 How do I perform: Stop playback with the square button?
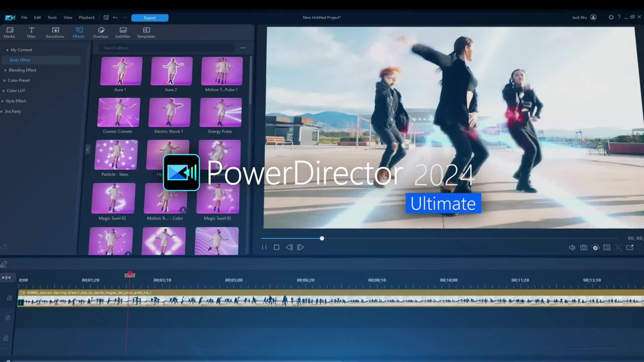[276, 247]
